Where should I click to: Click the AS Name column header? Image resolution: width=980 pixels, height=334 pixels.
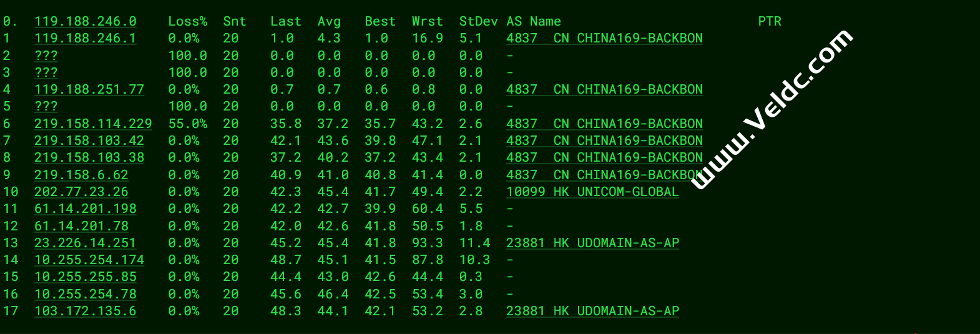pos(534,21)
